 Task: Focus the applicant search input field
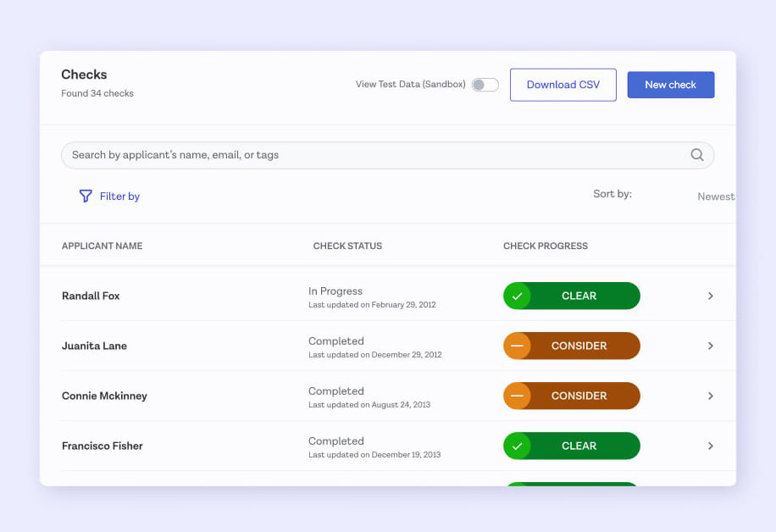point(387,155)
